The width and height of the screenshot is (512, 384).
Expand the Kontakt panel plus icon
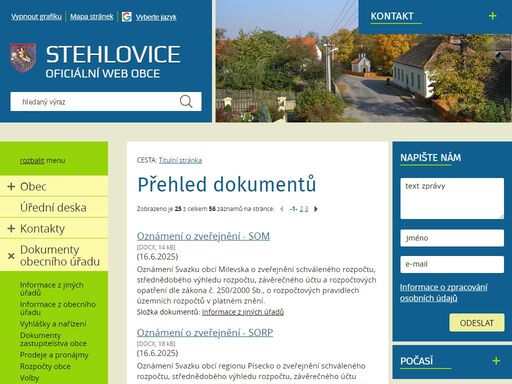coord(492,16)
